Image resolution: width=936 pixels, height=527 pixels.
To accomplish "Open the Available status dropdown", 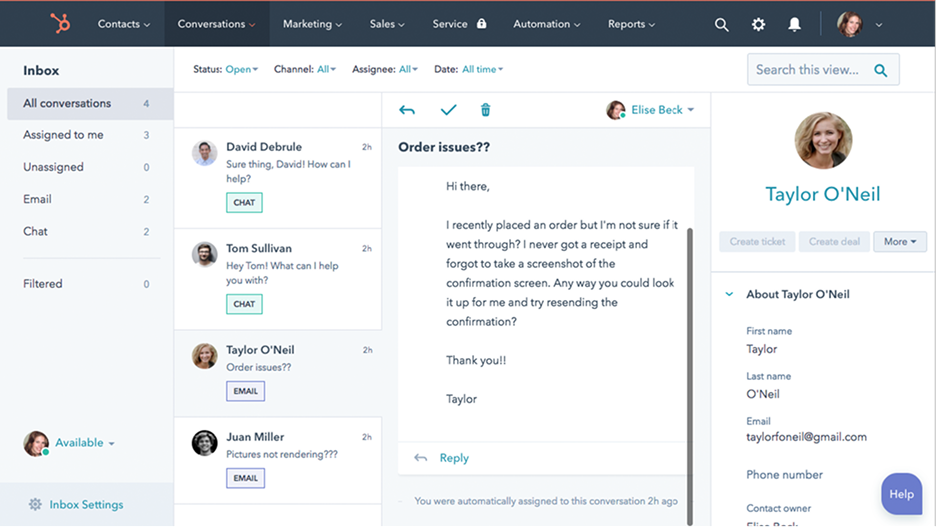I will point(85,443).
